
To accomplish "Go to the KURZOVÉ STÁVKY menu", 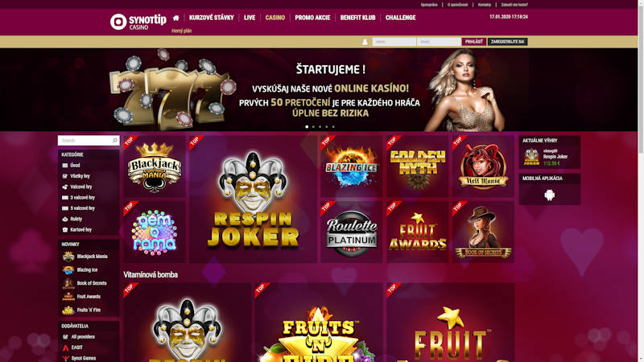I will pyautogui.click(x=211, y=18).
